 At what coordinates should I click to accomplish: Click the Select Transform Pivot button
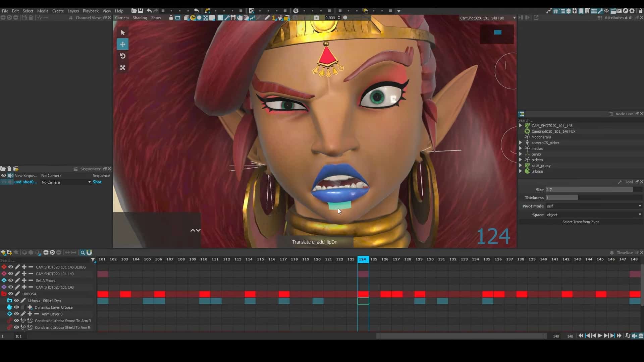pyautogui.click(x=580, y=222)
